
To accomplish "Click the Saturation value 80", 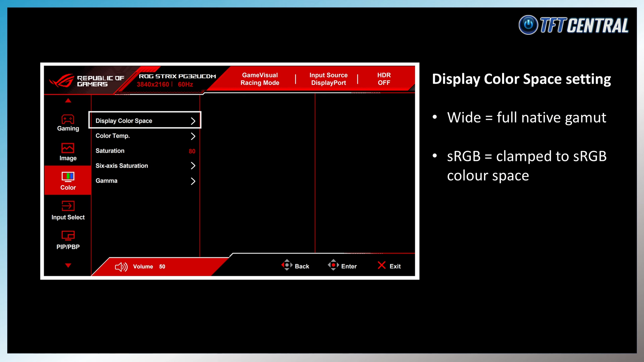I will pyautogui.click(x=192, y=151).
